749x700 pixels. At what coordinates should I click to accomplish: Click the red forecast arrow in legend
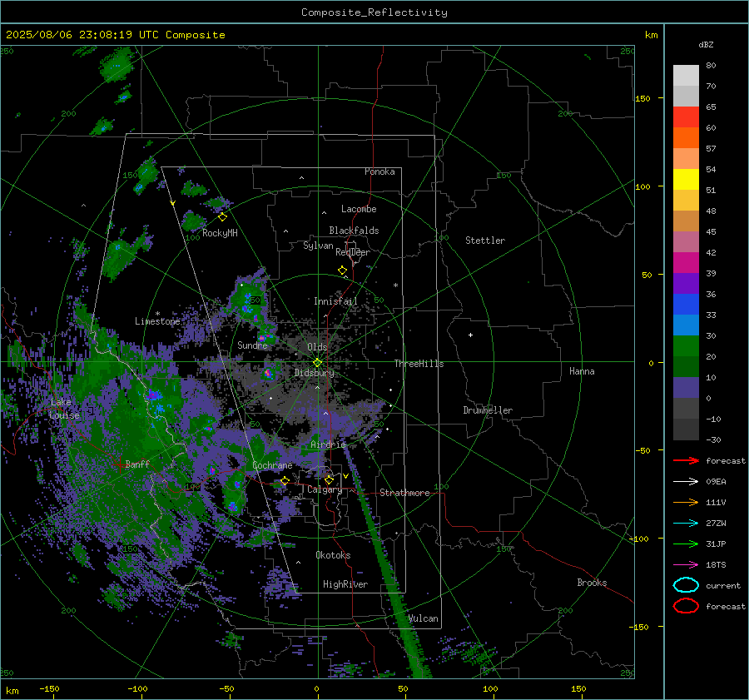pyautogui.click(x=686, y=460)
